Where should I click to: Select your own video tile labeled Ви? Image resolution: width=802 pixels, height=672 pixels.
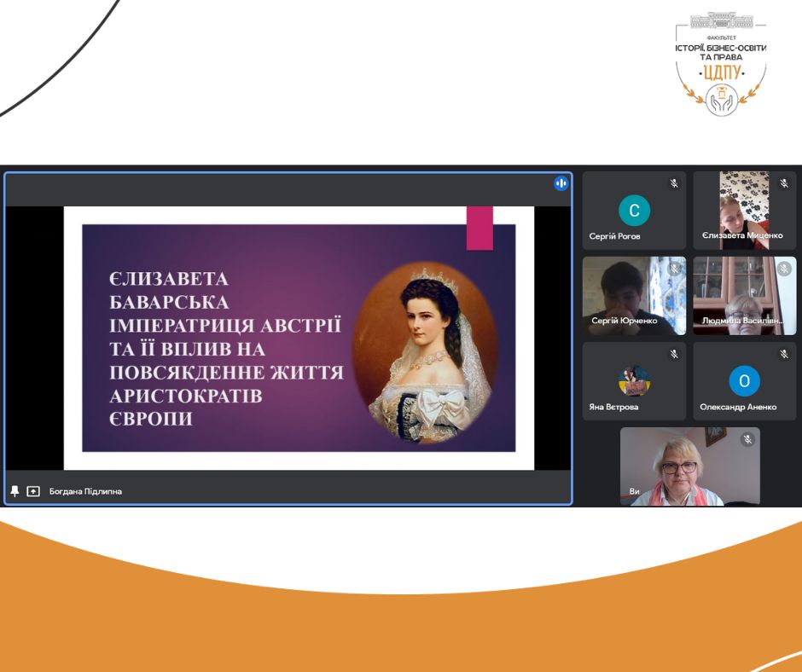point(689,466)
